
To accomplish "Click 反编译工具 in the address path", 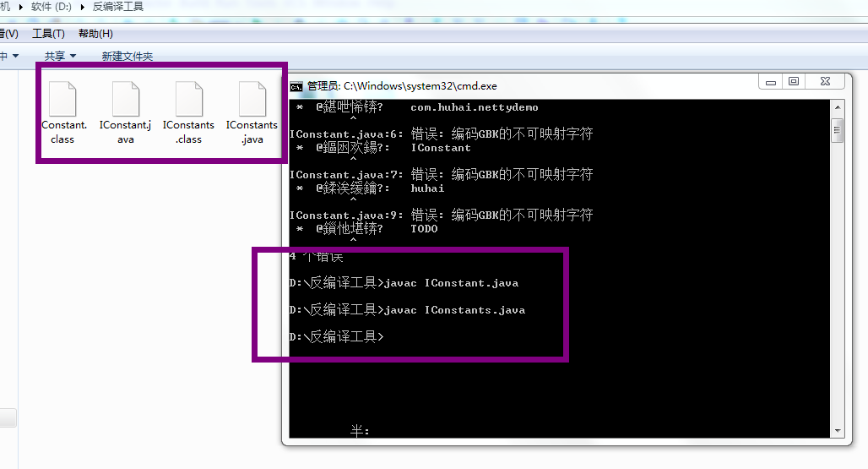I will (118, 8).
